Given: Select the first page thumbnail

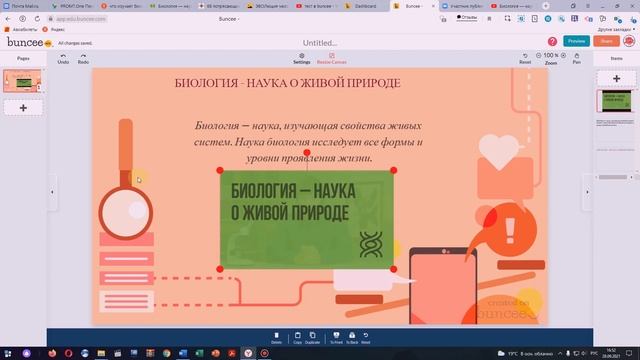Looking at the screenshot, I should 22,80.
